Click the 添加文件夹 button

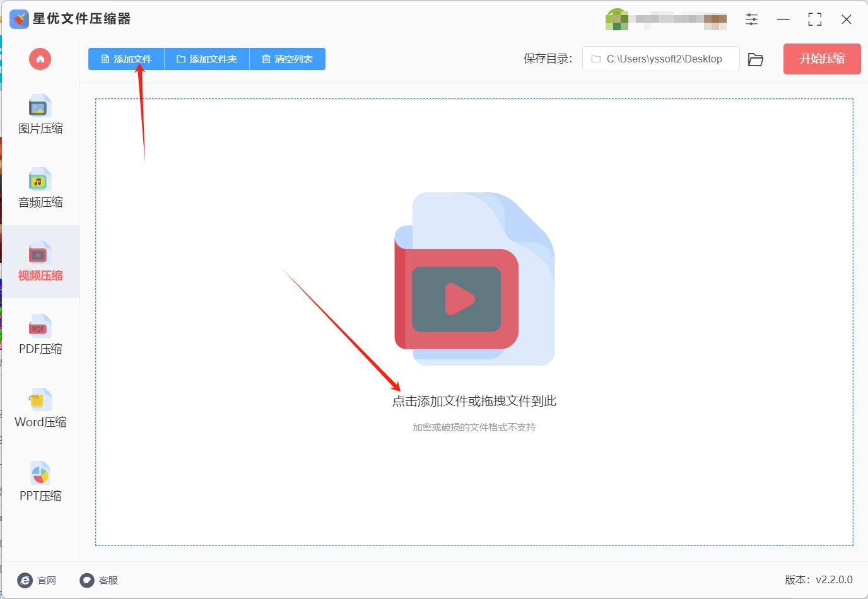pos(207,59)
